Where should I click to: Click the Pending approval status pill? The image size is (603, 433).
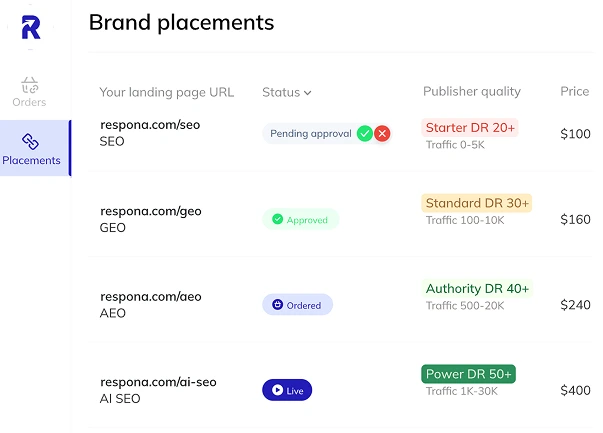coord(310,133)
